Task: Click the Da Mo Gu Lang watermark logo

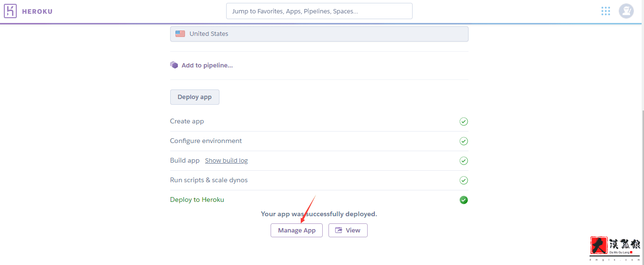Action: [614, 248]
